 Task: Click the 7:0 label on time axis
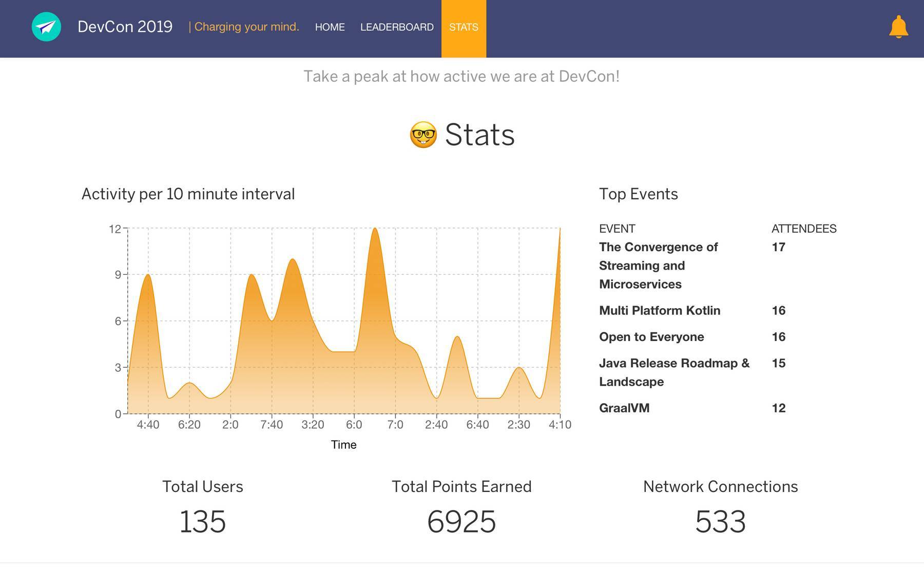[x=395, y=425]
